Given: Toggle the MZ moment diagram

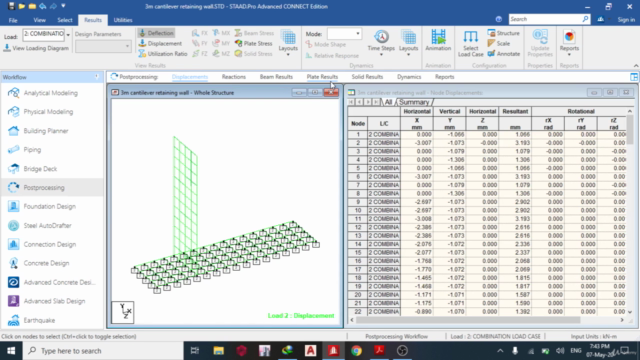Looking at the screenshot, I should tap(221, 53).
